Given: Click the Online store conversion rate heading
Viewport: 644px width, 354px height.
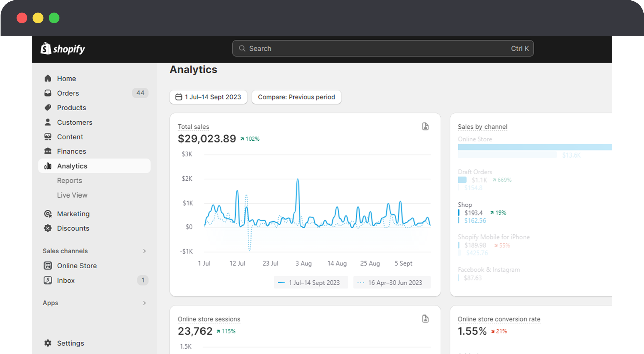Looking at the screenshot, I should click(499, 319).
